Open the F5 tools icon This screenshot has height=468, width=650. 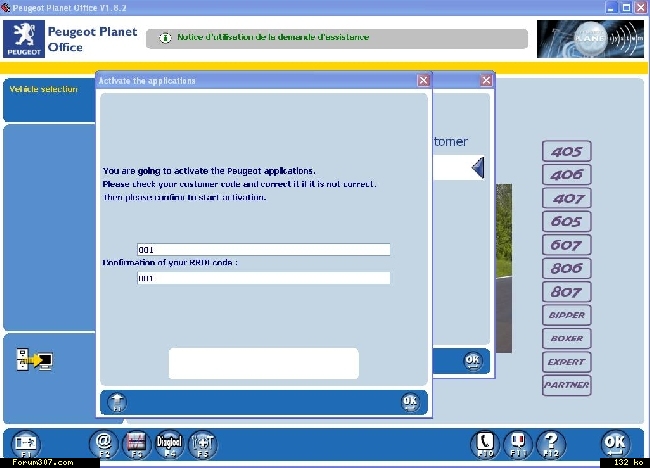coord(203,444)
